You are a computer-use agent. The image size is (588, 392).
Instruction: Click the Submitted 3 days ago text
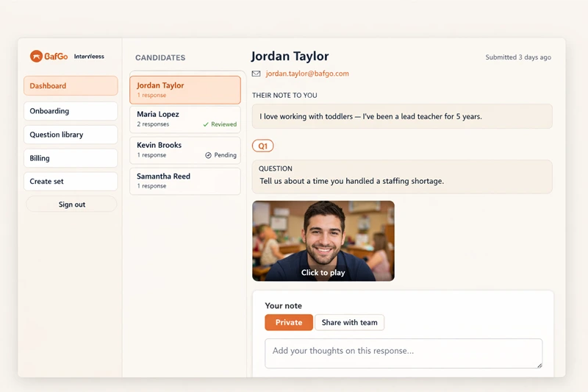[x=518, y=57]
